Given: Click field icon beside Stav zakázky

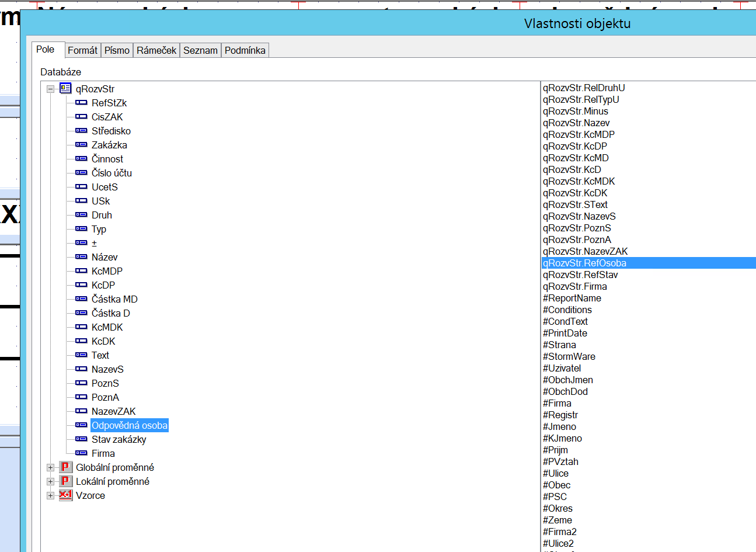Looking at the screenshot, I should click(81, 439).
